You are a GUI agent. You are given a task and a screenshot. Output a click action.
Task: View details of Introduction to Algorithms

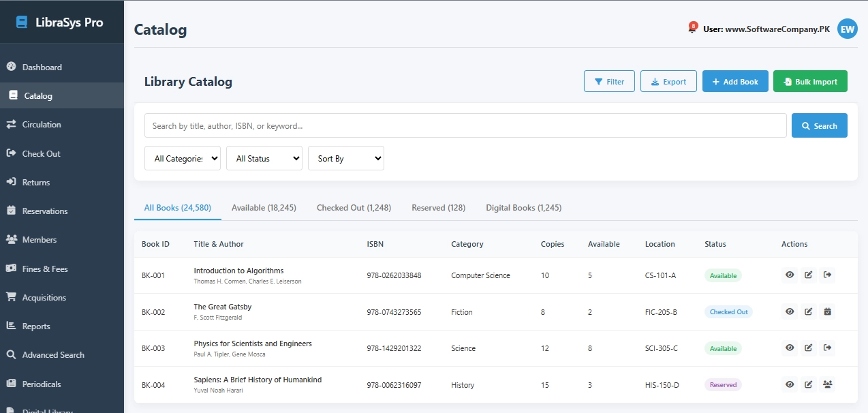790,275
